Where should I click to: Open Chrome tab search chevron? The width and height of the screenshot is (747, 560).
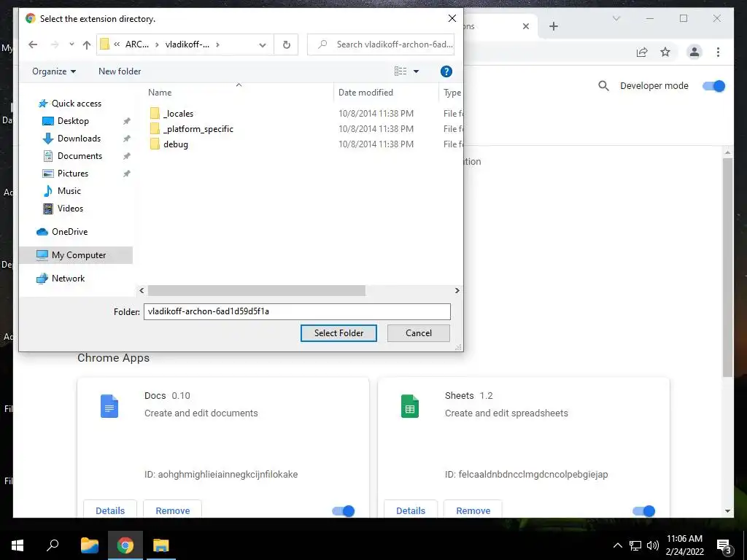[x=616, y=18]
